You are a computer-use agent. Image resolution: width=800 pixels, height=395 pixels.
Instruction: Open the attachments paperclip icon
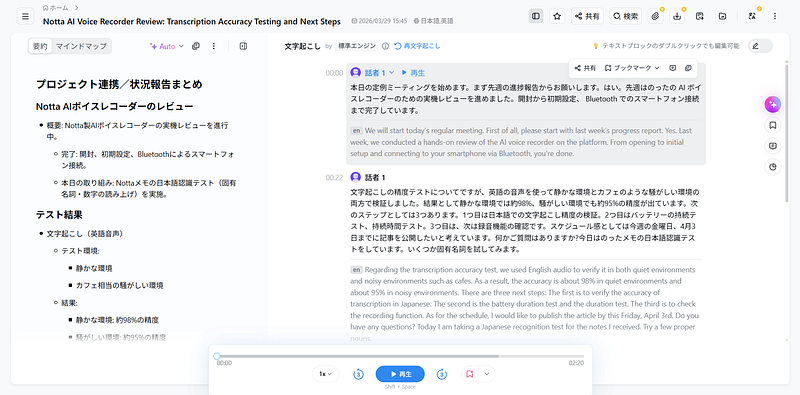656,16
